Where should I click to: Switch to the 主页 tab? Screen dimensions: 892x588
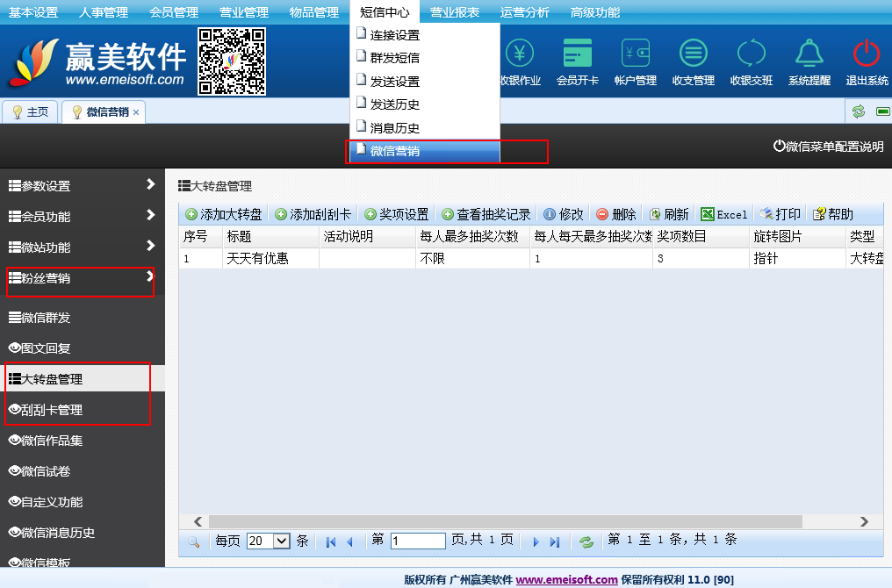(30, 112)
